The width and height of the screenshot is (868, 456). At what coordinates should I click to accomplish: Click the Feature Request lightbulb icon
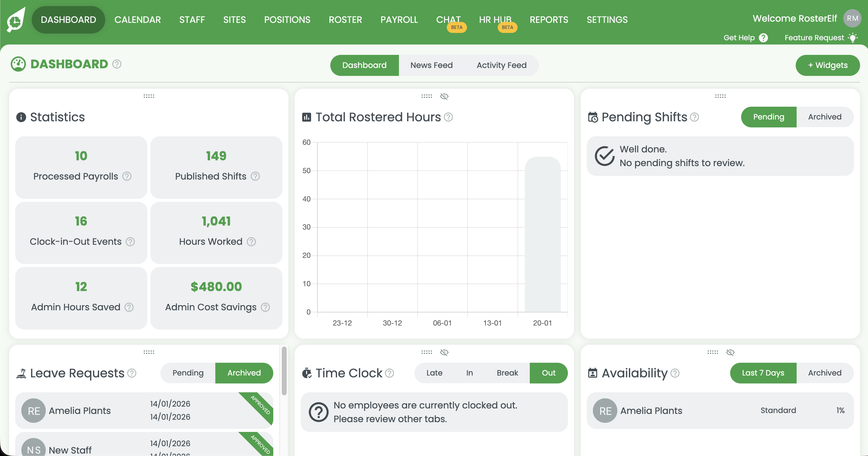coord(853,38)
